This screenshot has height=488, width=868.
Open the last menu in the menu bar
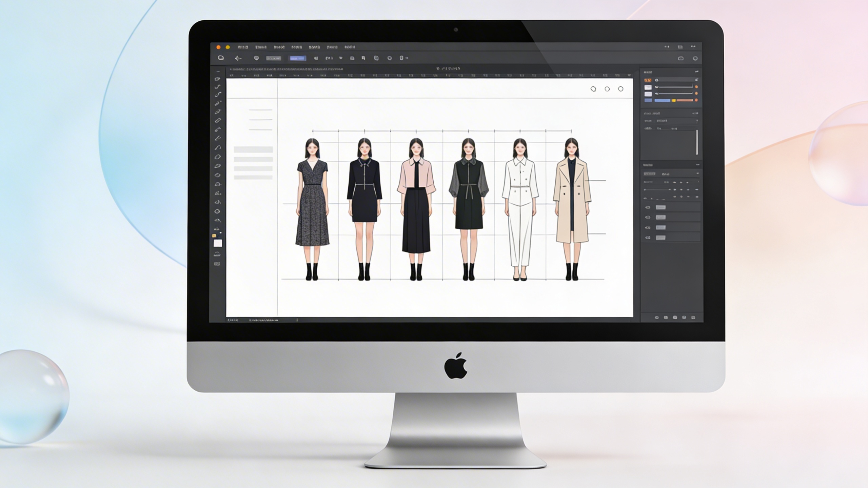point(350,47)
